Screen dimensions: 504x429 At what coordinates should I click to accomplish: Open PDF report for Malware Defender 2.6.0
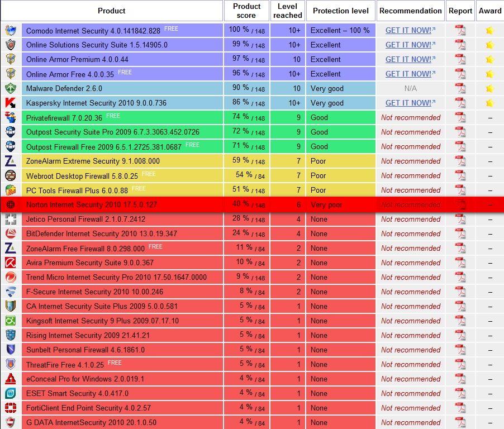click(460, 88)
